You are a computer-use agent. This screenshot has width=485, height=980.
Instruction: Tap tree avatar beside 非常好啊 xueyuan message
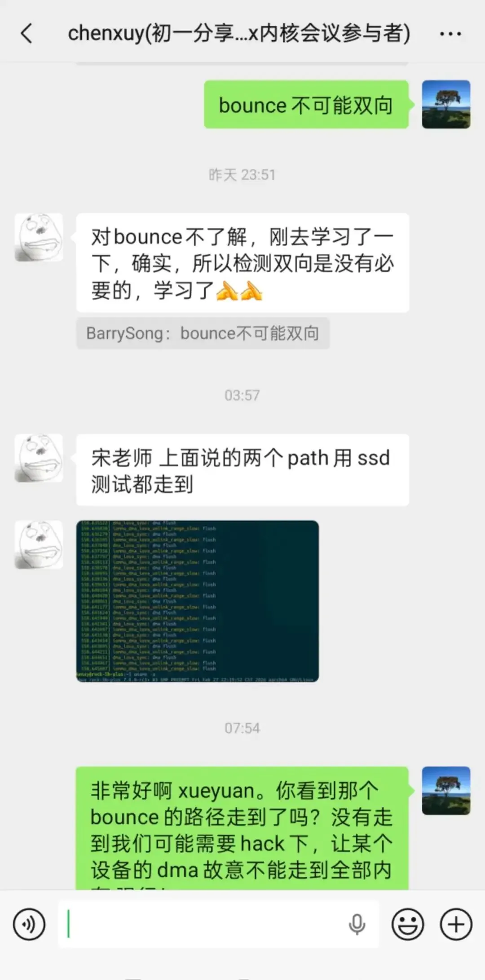(446, 791)
